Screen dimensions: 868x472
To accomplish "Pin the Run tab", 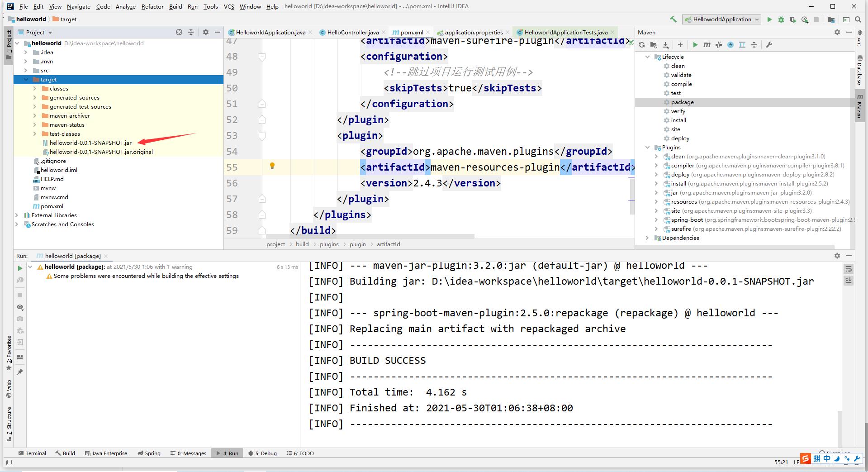I will click(x=20, y=372).
